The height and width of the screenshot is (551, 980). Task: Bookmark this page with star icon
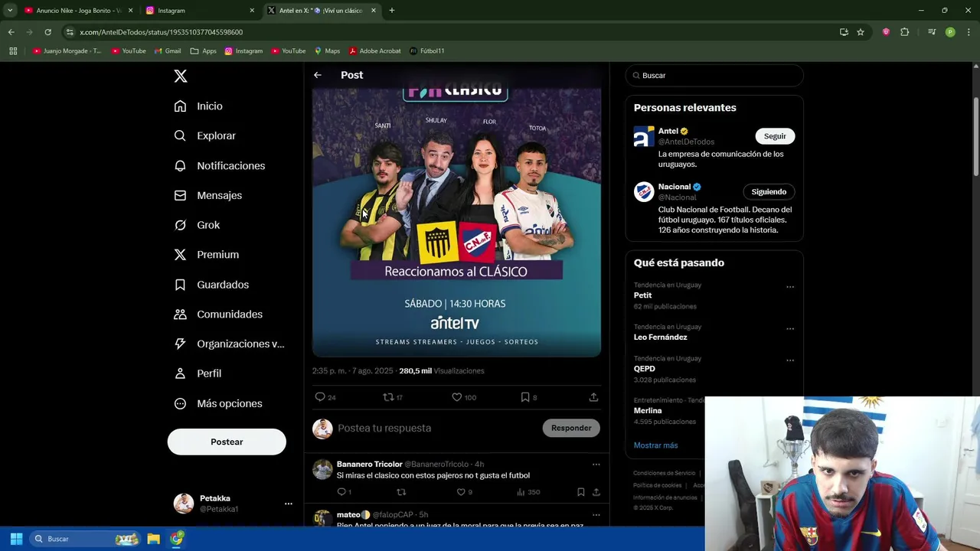point(861,32)
